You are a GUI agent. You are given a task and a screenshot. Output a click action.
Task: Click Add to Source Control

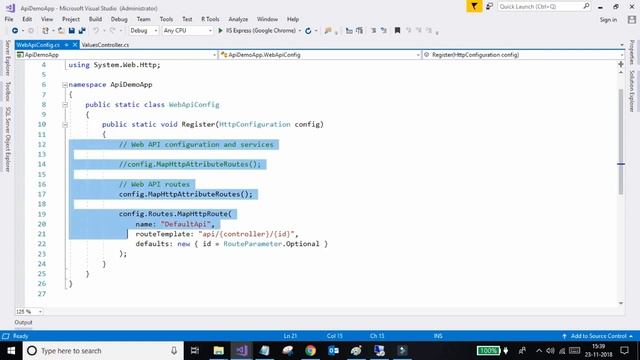[x=598, y=336]
